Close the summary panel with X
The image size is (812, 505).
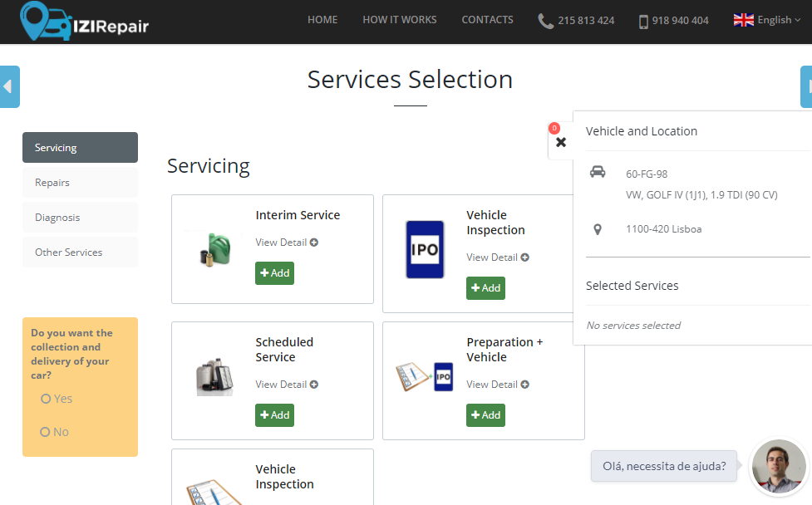tap(561, 142)
